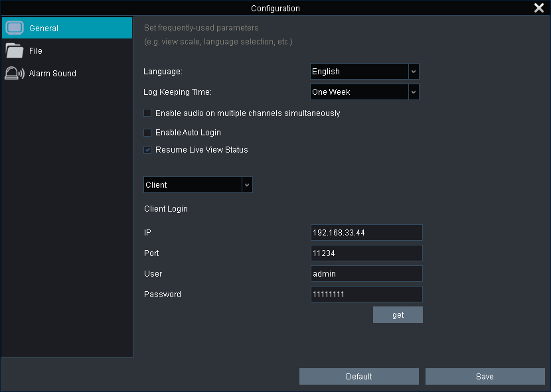Click the General monitor icon in sidebar

(x=15, y=29)
